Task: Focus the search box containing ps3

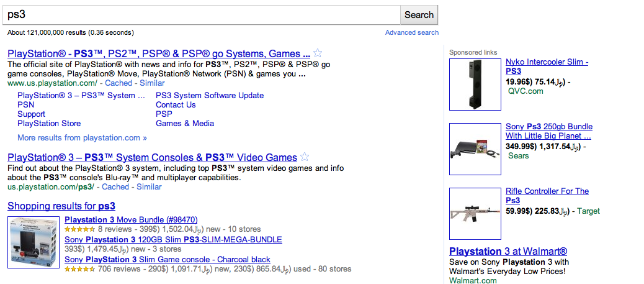Action: 202,15
